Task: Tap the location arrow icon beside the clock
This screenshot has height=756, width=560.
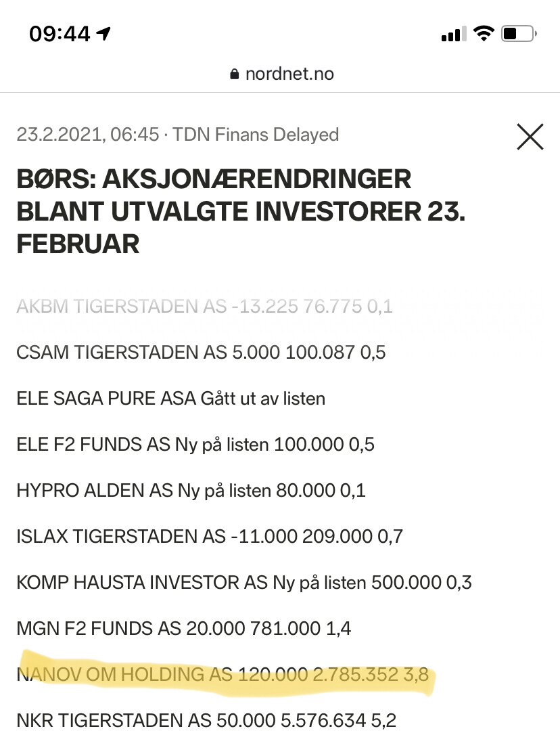Action: [x=103, y=33]
